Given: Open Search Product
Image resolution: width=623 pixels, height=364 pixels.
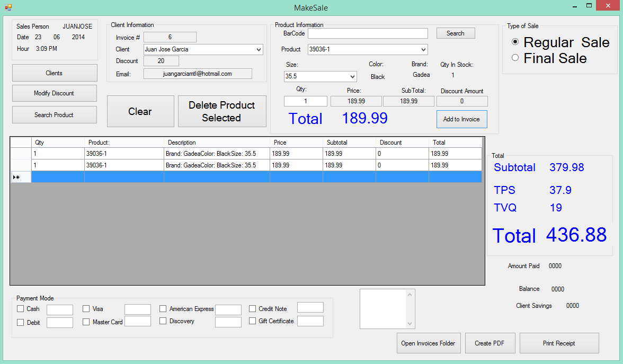Looking at the screenshot, I should tap(55, 115).
